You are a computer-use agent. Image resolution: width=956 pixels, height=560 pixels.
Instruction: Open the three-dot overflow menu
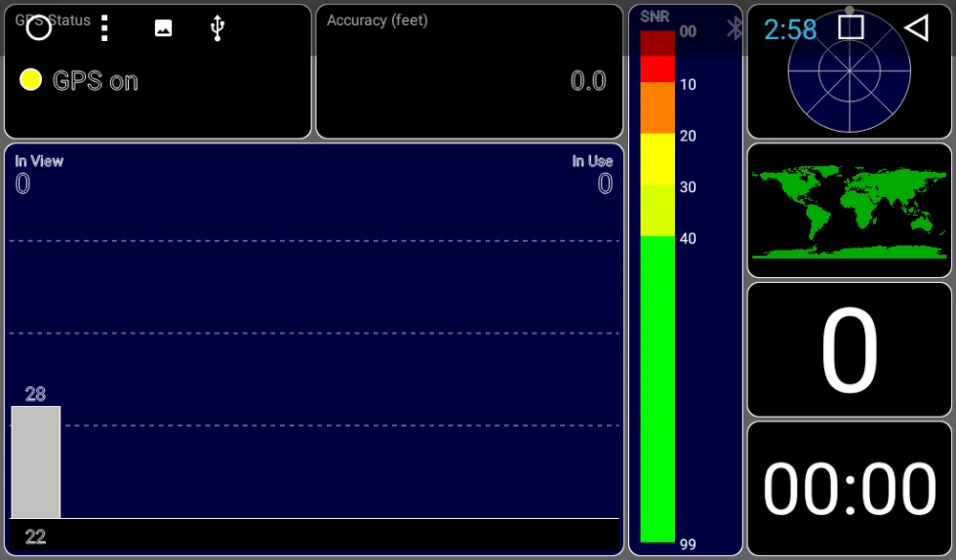coord(104,28)
